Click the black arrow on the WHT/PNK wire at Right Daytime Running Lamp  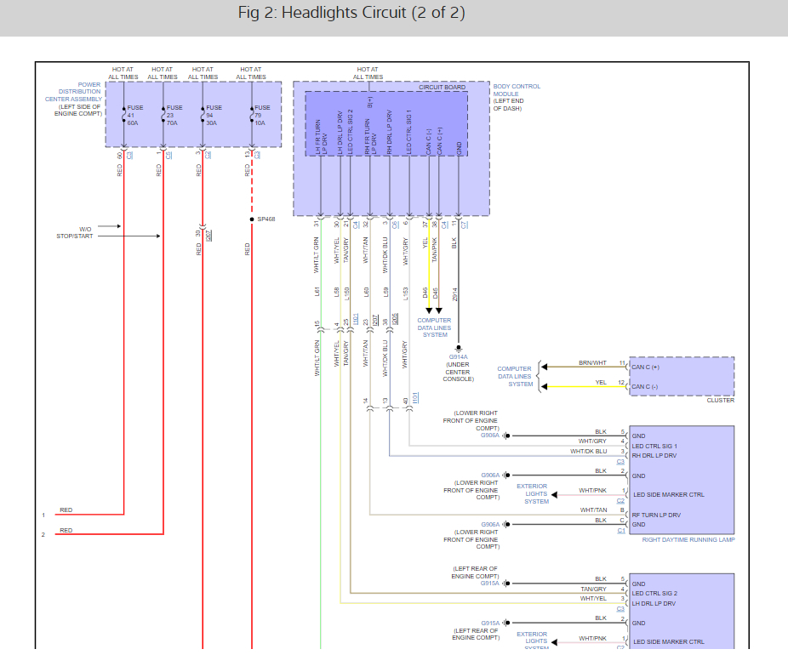pos(556,494)
